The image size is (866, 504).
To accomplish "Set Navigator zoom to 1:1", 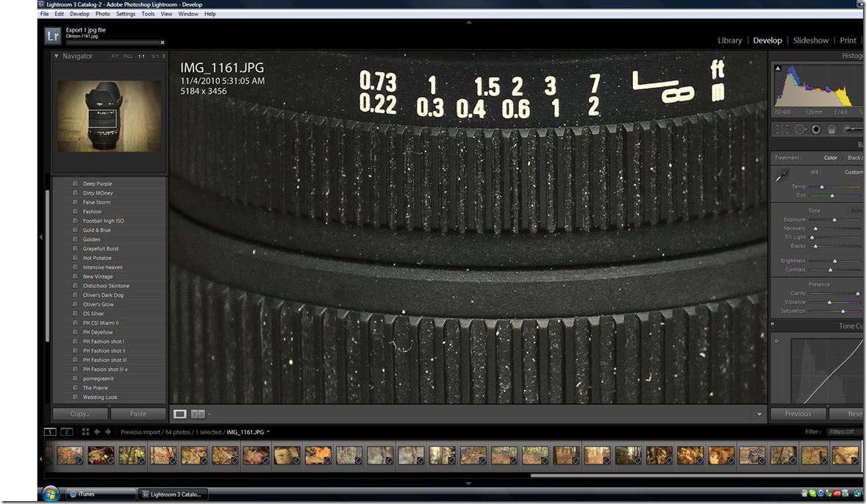I will coord(141,57).
